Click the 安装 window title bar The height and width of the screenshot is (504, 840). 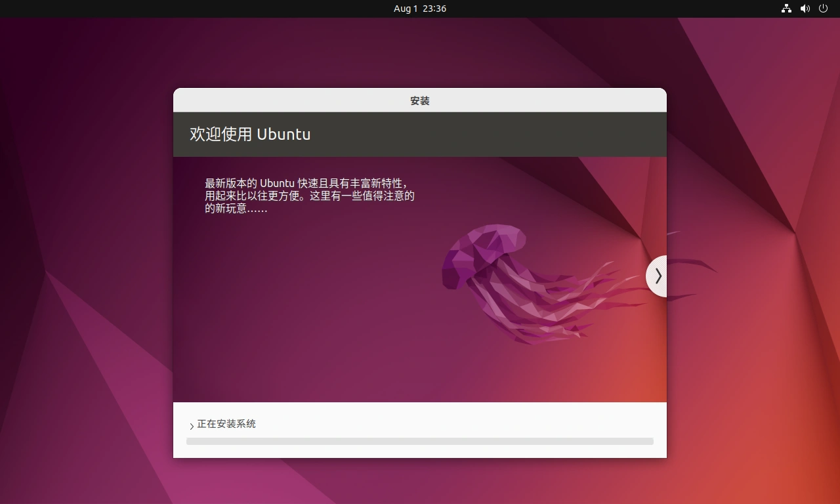click(420, 100)
